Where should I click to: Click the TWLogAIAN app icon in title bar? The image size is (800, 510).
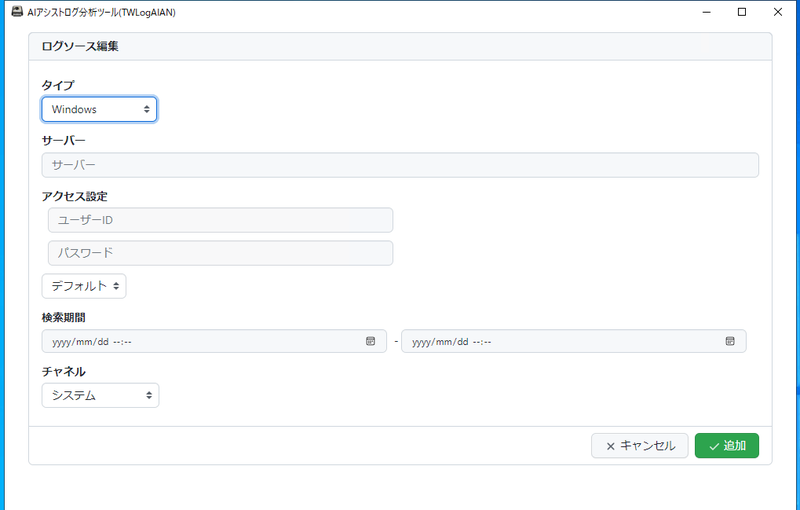point(17,12)
